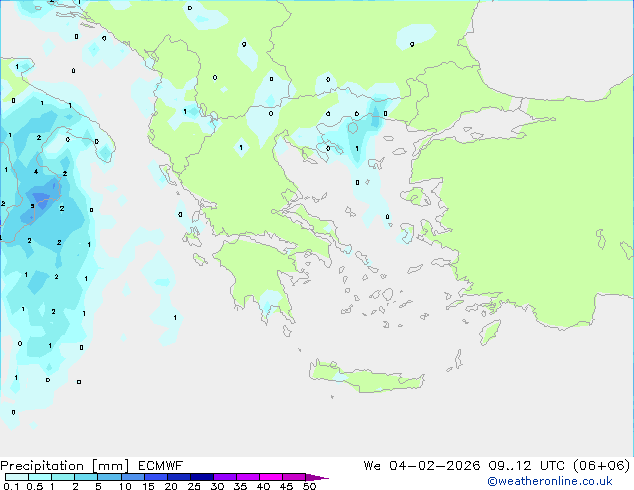
Task: Click the "0.5" legend scale value
Action: click(x=35, y=486)
